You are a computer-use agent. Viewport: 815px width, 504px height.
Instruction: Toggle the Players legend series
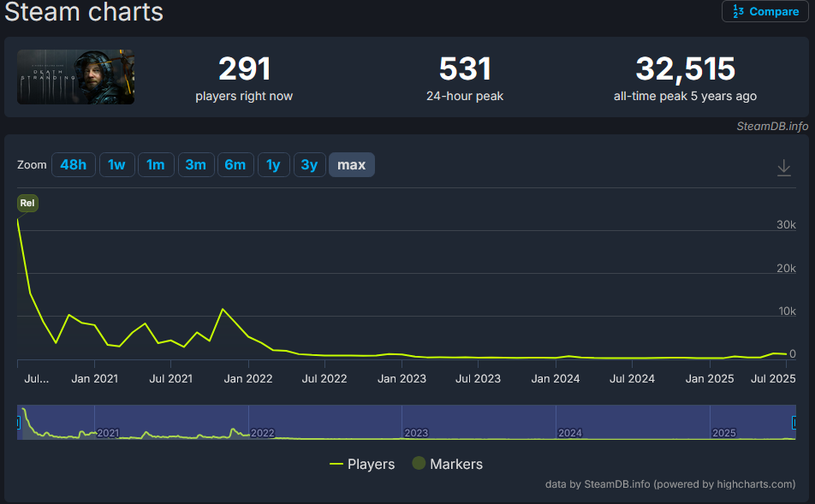(x=362, y=464)
